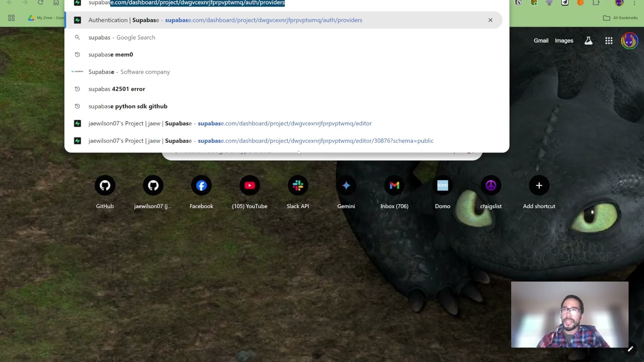
Task: Click in the address bar URL text
Action: [x=187, y=3]
